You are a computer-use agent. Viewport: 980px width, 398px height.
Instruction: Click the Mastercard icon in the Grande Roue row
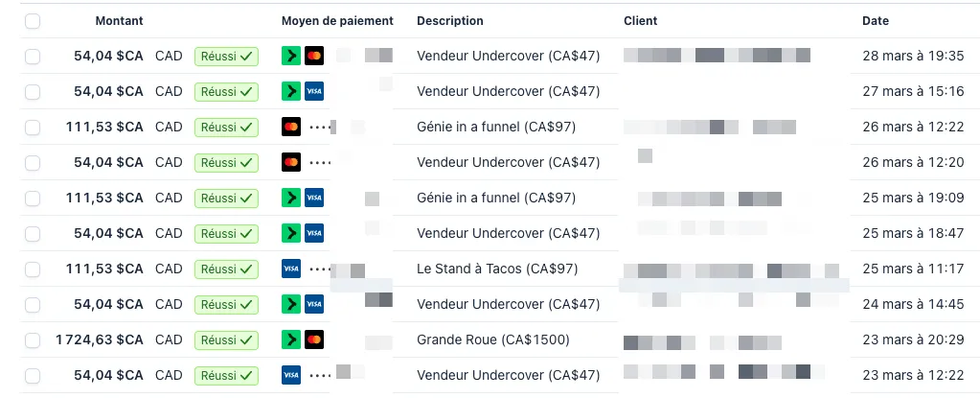(x=313, y=340)
